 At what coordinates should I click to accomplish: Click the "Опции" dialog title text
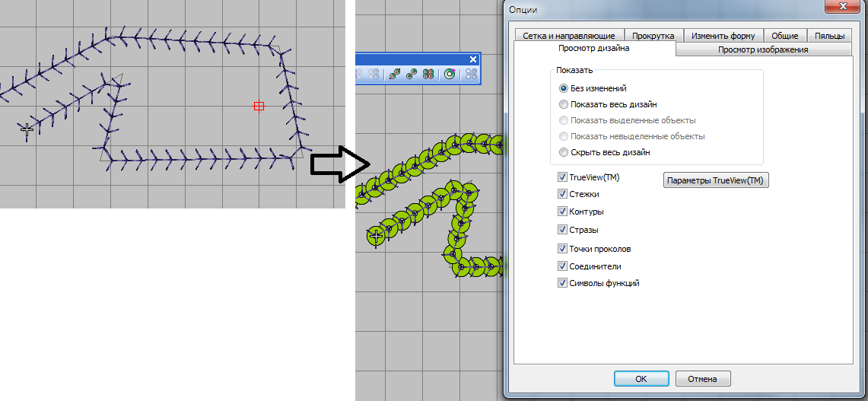[x=523, y=9]
